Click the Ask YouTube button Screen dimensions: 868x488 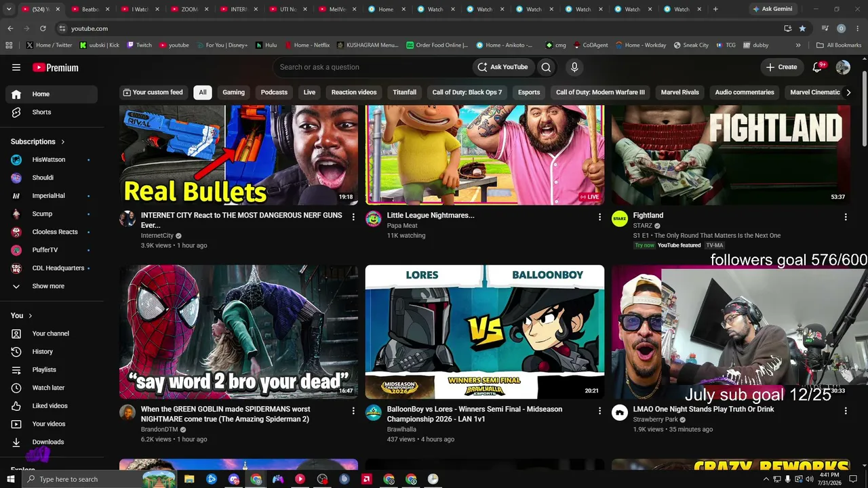[502, 67]
